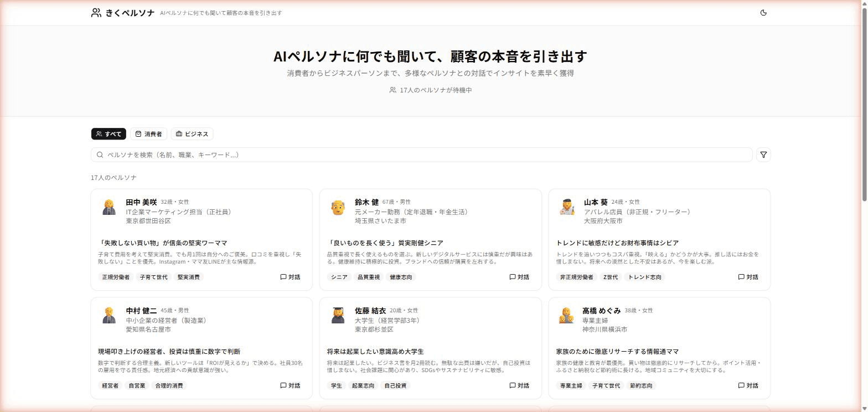Image resolution: width=868 pixels, height=412 pixels.
Task: Click headline 家族のために徹底リサーチする情報通ママ
Action: 617,352
